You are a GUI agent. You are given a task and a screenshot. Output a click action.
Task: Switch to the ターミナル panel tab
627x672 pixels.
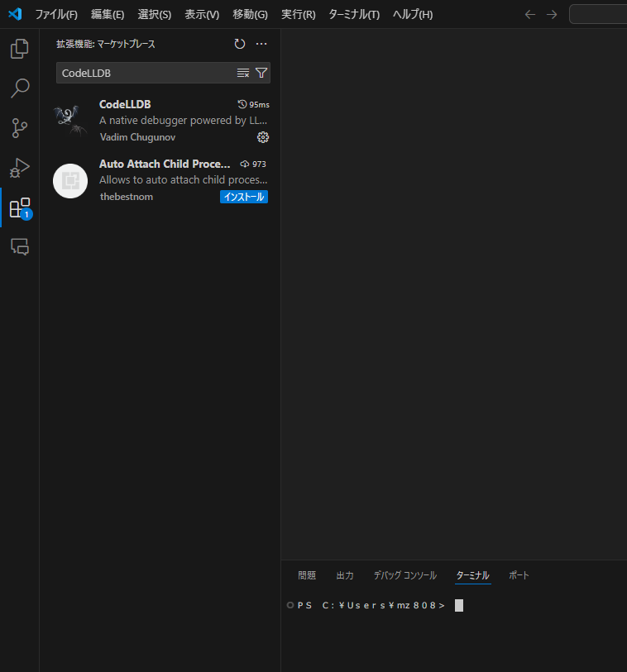click(472, 575)
